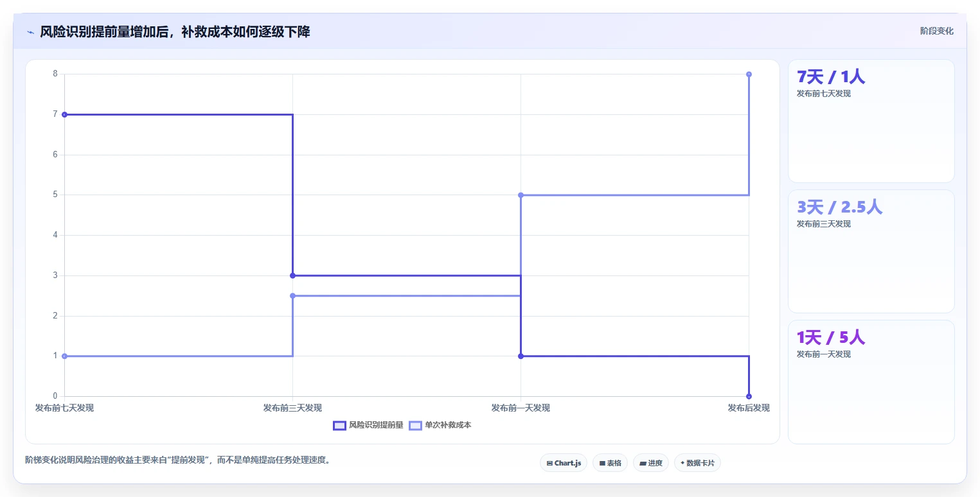
Task: Click the dark data point at value 3
Action: [292, 275]
